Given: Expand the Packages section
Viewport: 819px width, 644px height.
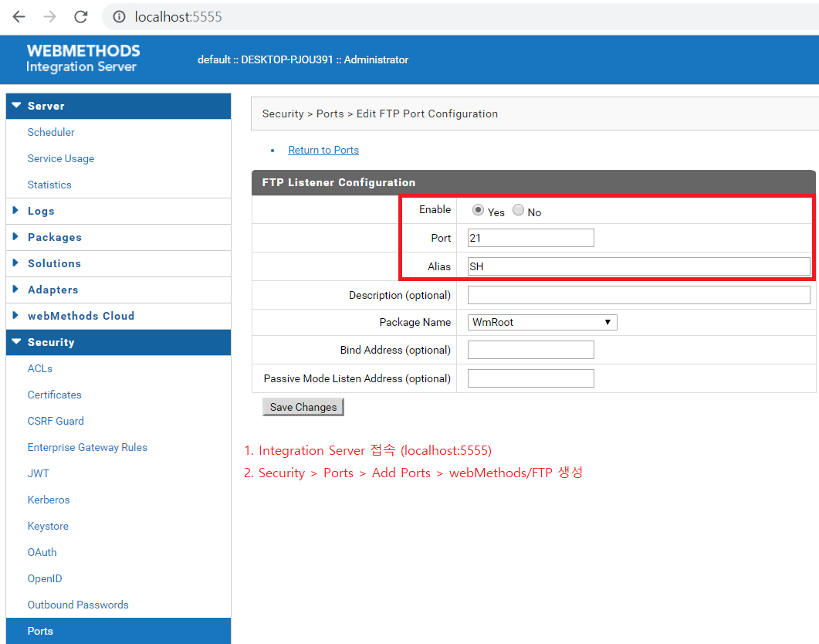Looking at the screenshot, I should coord(119,237).
